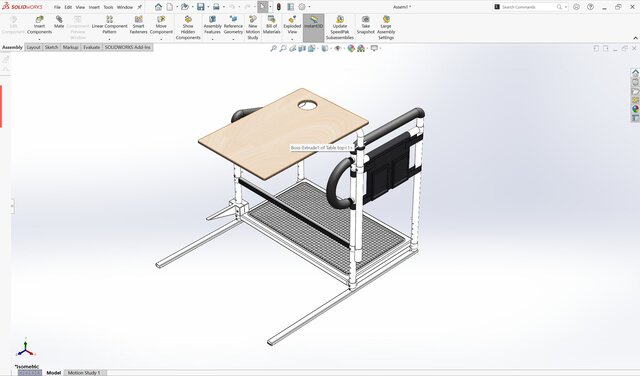Image resolution: width=640 pixels, height=376 pixels.
Task: Switch to the Evaluate tab
Action: pyautogui.click(x=91, y=47)
